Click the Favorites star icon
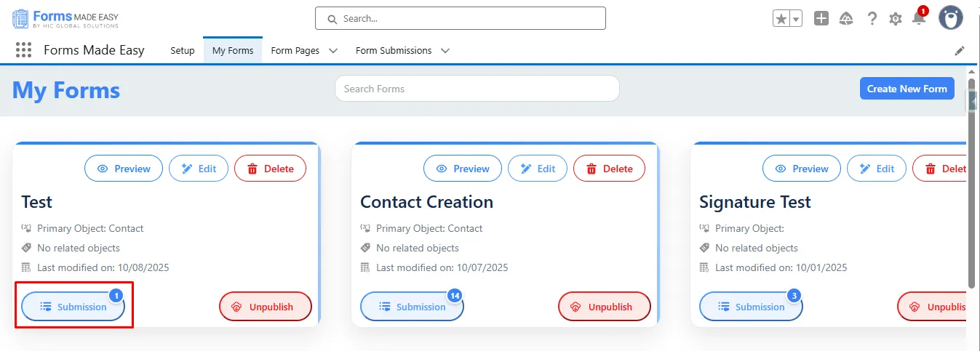Image resolution: width=980 pixels, height=351 pixels. [x=781, y=19]
